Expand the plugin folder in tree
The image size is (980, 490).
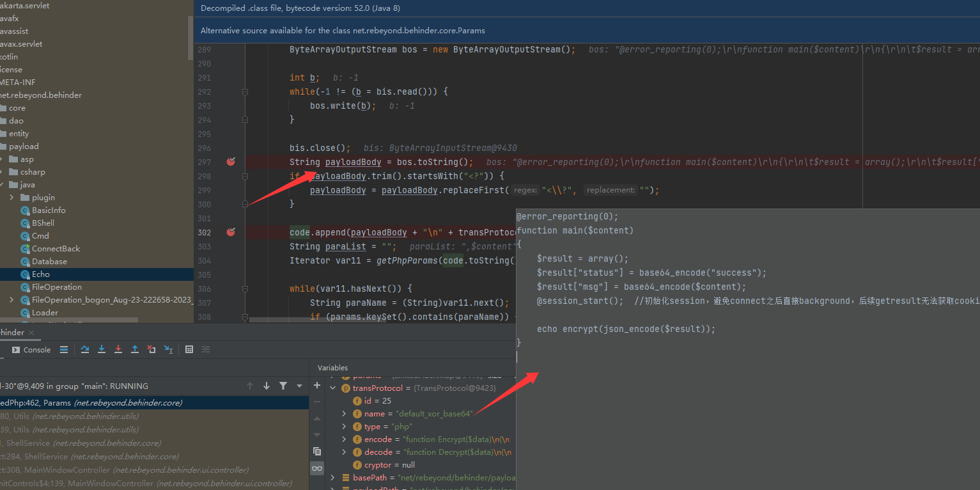12,198
